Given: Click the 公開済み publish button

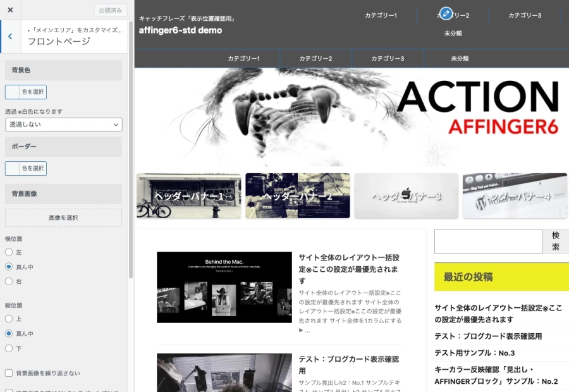Looking at the screenshot, I should pyautogui.click(x=110, y=10).
